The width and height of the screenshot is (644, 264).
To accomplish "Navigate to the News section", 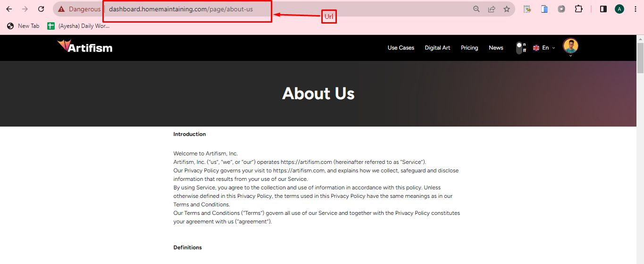I will (496, 48).
